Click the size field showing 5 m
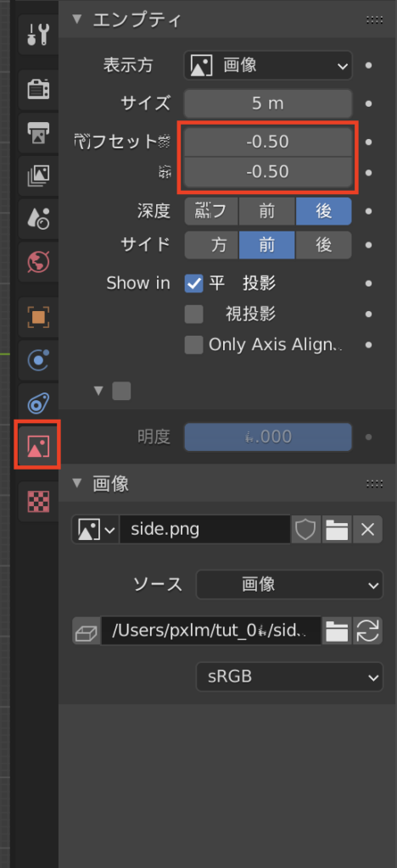The width and height of the screenshot is (397, 868). [x=268, y=103]
